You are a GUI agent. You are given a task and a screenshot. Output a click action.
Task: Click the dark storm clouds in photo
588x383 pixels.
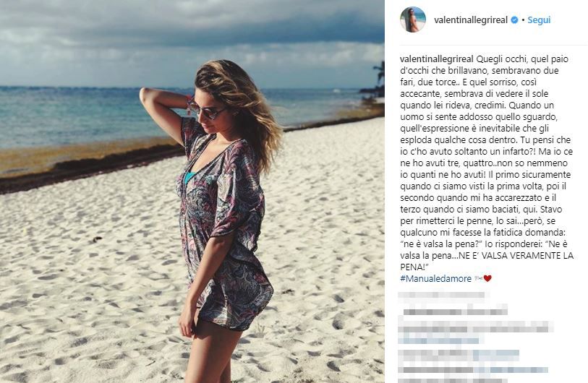point(187,22)
